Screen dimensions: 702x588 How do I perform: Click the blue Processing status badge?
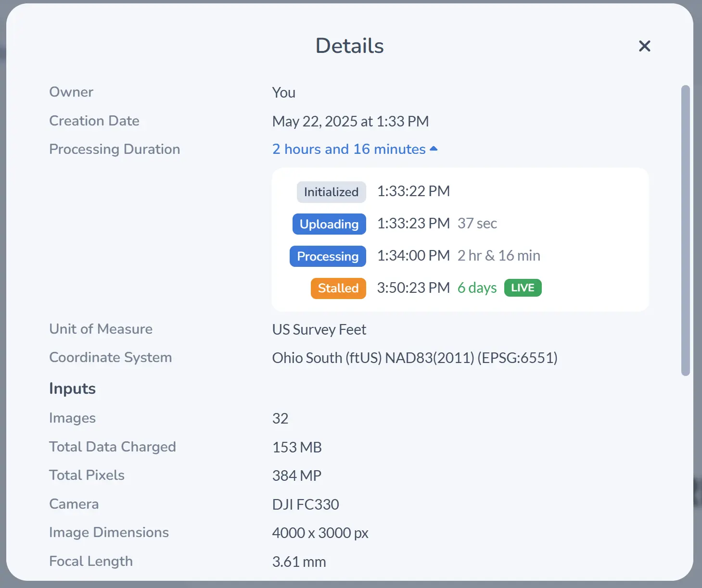click(x=328, y=256)
